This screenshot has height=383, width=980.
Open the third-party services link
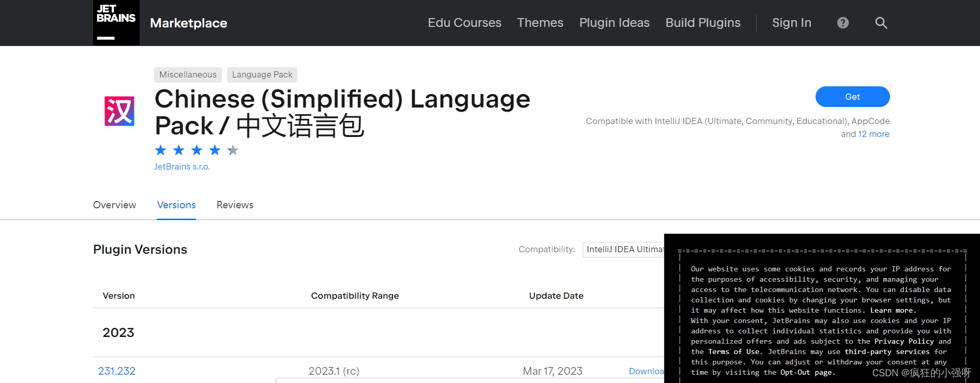(x=887, y=351)
